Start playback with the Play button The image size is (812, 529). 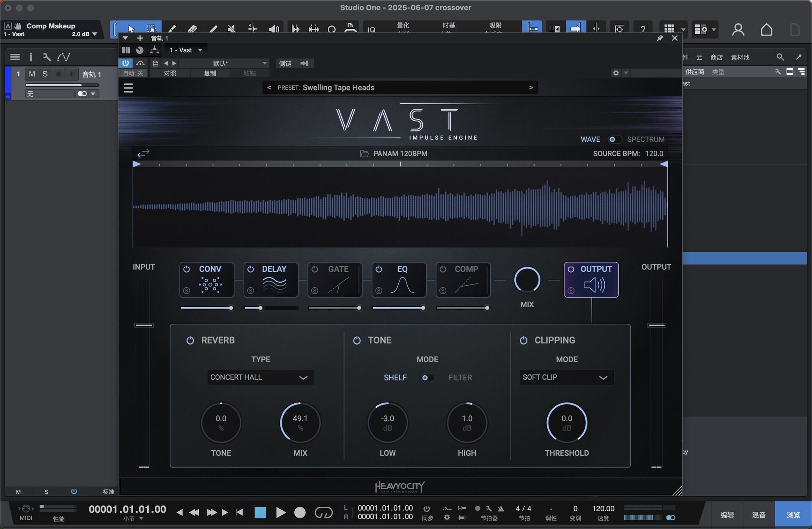280,513
